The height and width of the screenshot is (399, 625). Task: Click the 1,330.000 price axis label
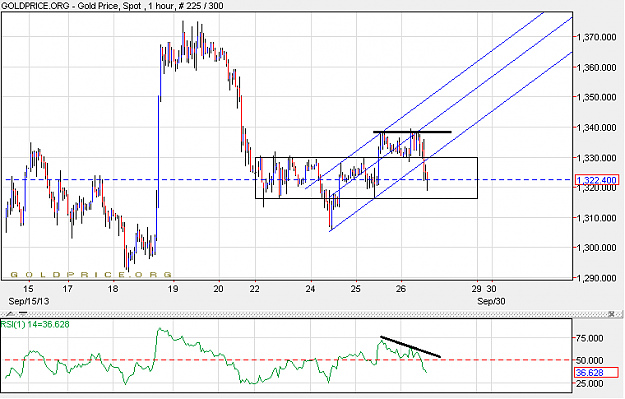click(597, 158)
